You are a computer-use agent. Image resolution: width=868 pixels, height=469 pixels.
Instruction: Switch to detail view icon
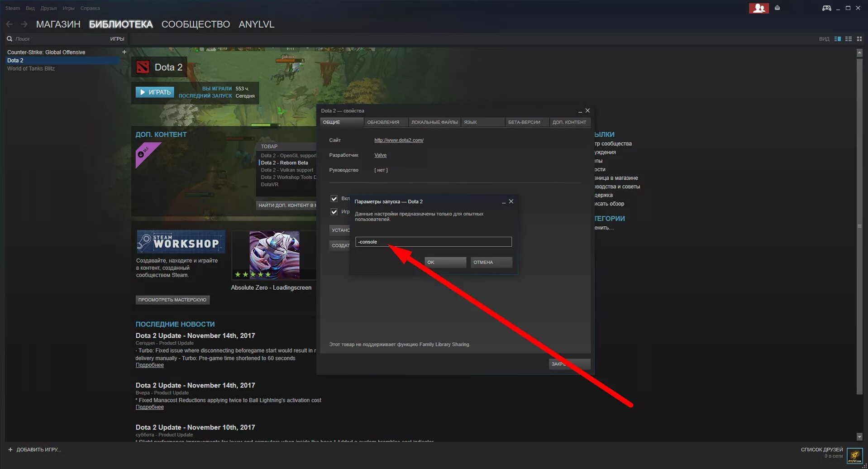(x=838, y=39)
